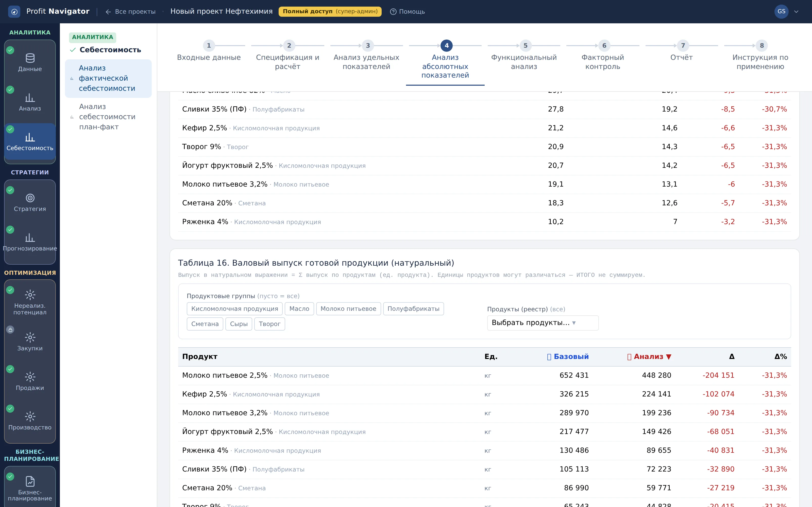Toggle the Кисломолочная продукция group filter
This screenshot has height=507, width=812.
click(x=234, y=309)
